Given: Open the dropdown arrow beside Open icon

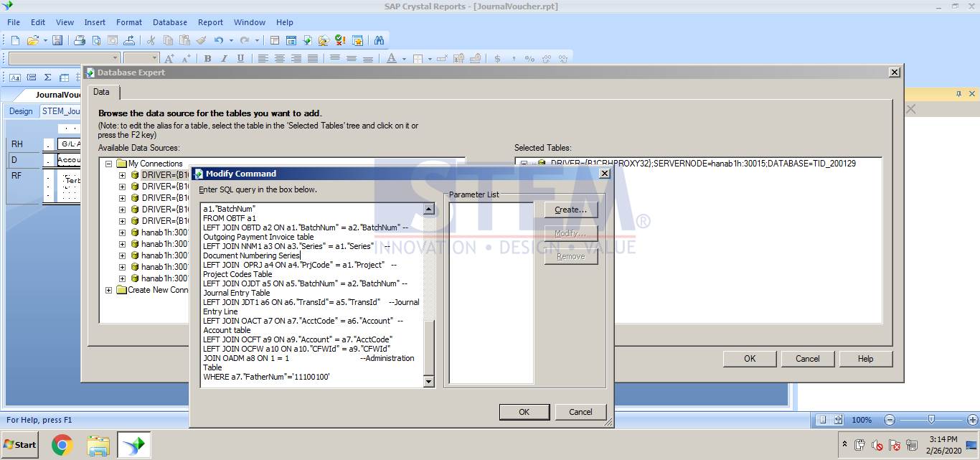Looking at the screenshot, I should coord(45,40).
